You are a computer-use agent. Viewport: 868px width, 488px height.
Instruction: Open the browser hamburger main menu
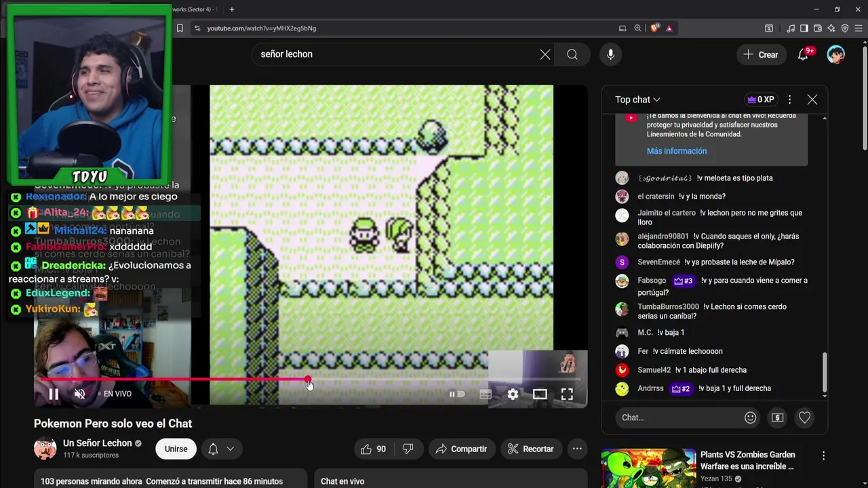click(859, 28)
